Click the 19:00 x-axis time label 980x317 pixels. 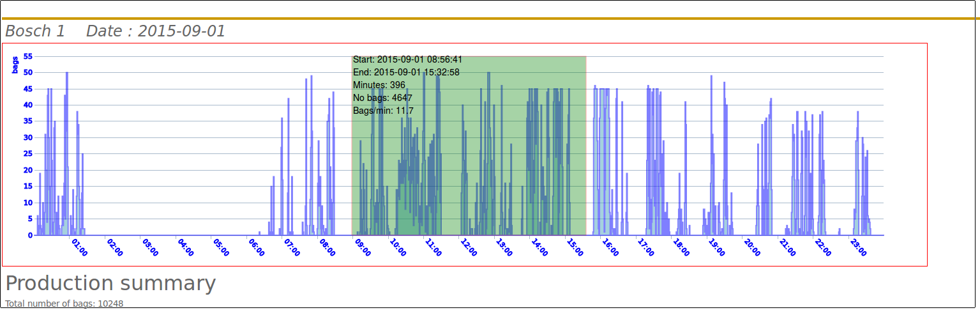(716, 248)
